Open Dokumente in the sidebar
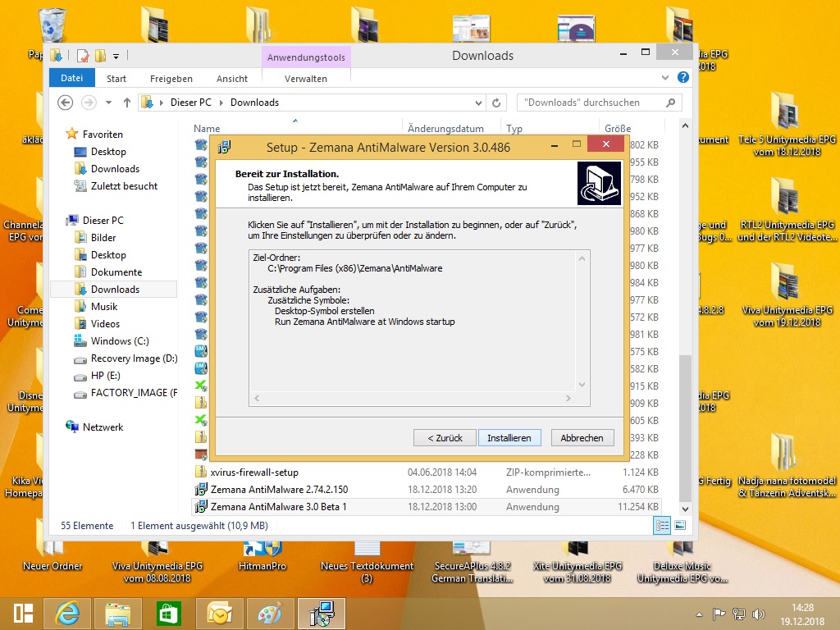 click(116, 272)
